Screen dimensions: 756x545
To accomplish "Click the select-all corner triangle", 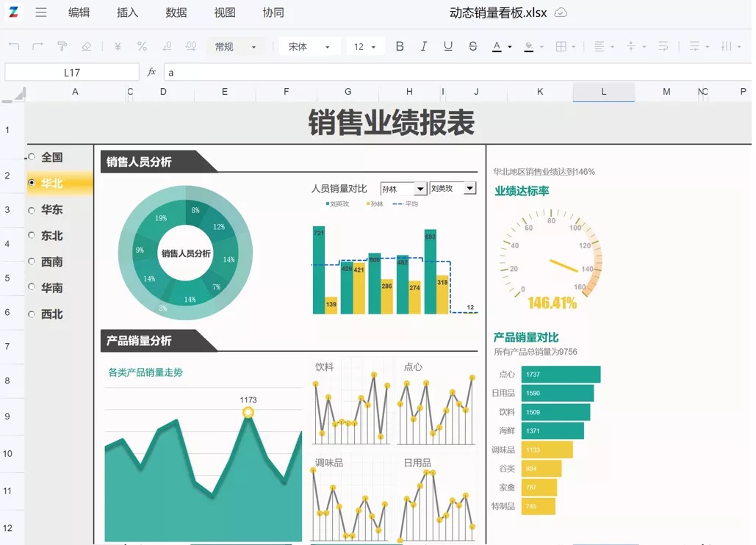I will click(20, 94).
